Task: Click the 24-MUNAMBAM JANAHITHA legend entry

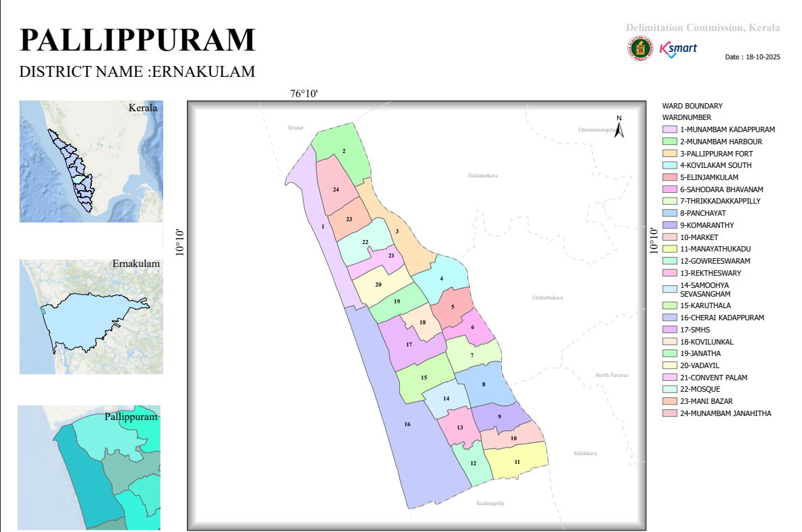Action: pyautogui.click(x=717, y=413)
